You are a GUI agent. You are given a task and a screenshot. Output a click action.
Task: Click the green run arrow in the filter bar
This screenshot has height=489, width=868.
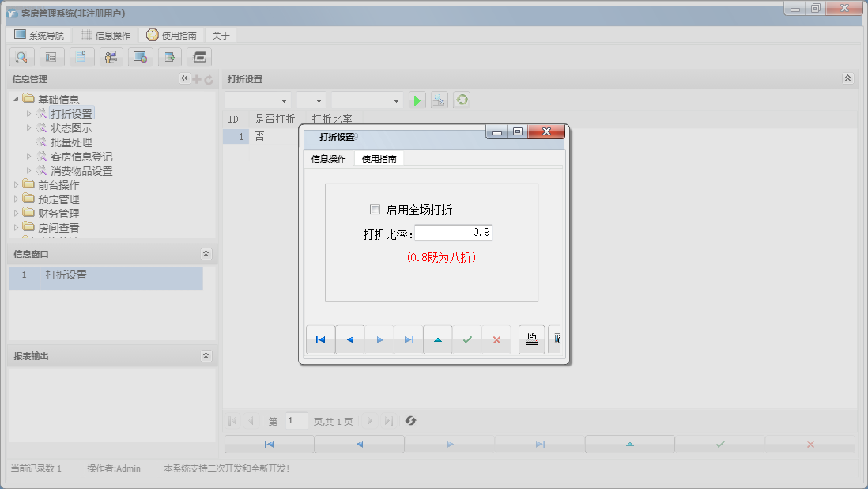(417, 99)
